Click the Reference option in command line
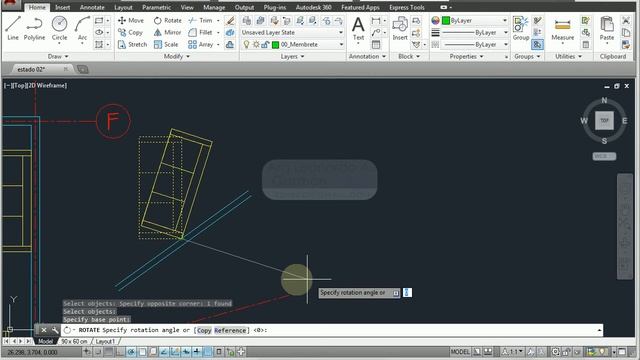Viewport: 640px width, 360px height. tap(230, 330)
